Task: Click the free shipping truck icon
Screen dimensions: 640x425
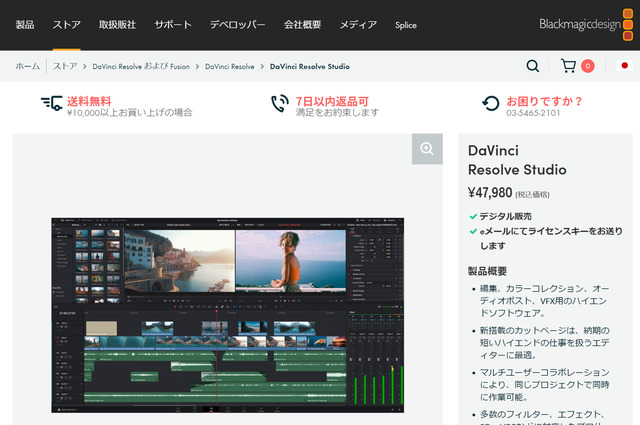Action: [51, 103]
